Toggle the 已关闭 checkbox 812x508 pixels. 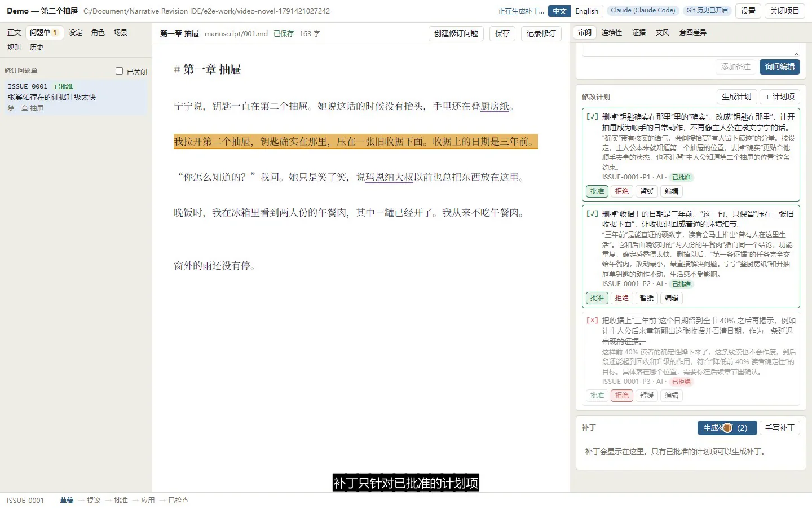coord(119,71)
